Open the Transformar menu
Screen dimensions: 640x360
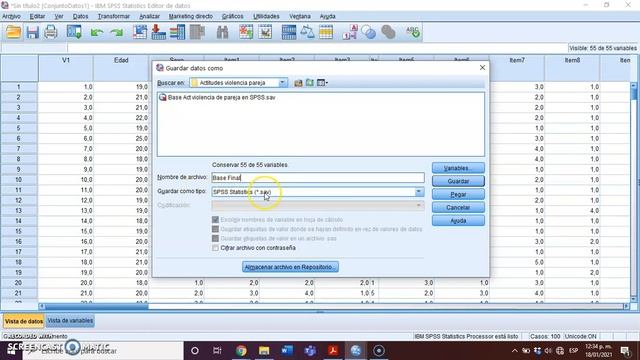[x=113, y=16]
